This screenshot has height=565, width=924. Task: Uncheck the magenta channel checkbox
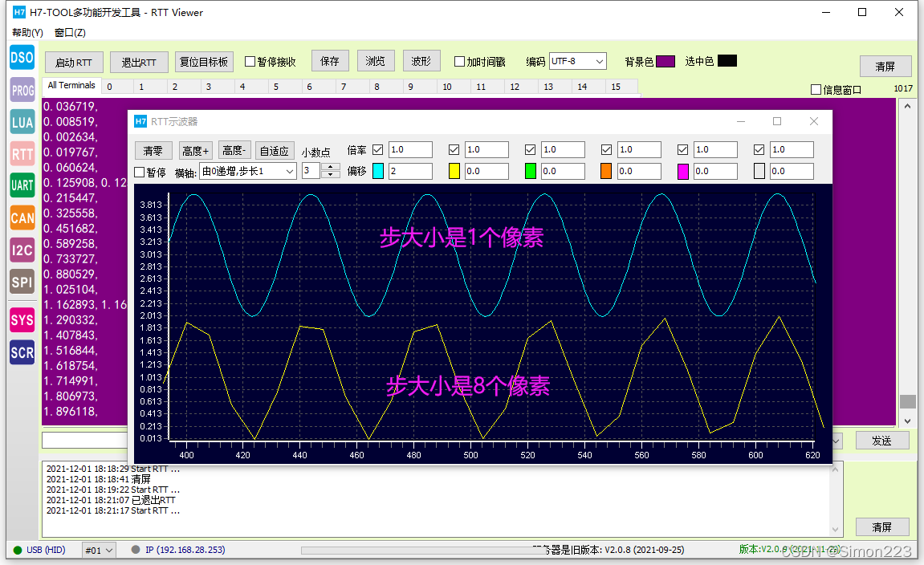coord(683,149)
